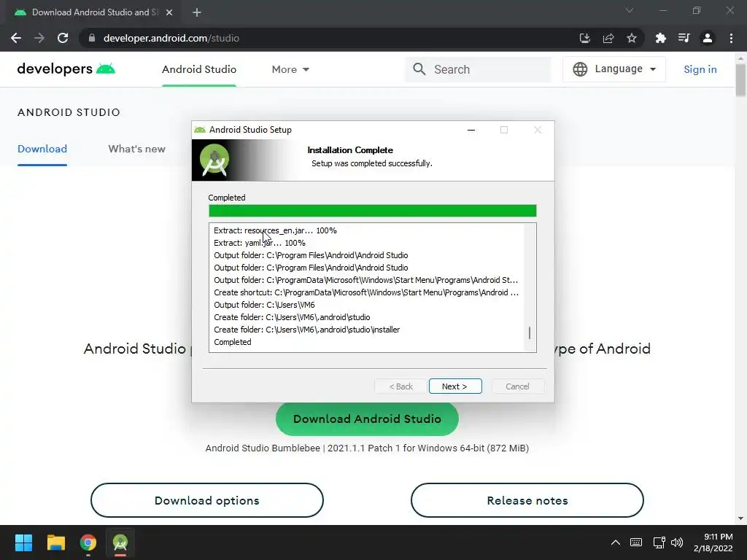
Task: Show hidden system tray icons
Action: coord(616,542)
